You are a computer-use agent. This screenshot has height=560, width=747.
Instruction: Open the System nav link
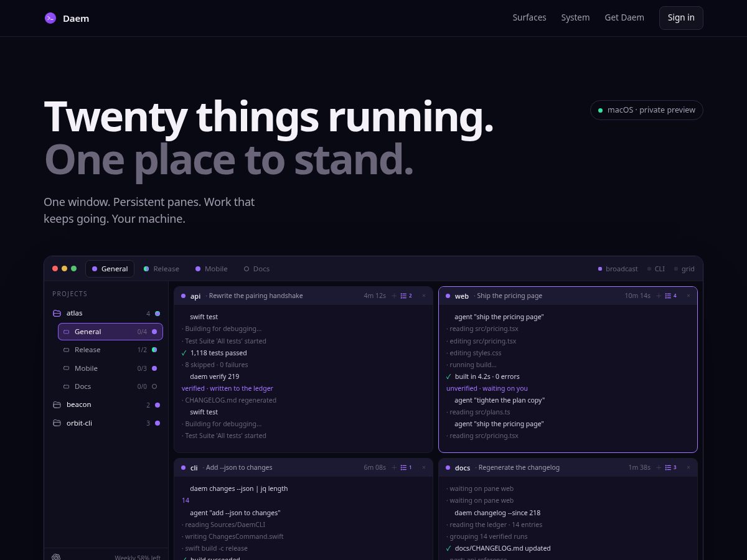pos(575,17)
